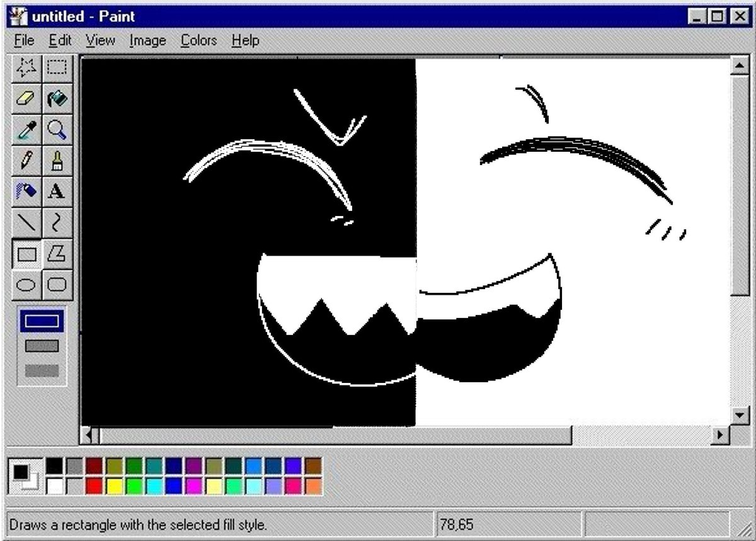Image resolution: width=756 pixels, height=541 pixels.
Task: Pick the hot pink swatch
Action: click(293, 486)
